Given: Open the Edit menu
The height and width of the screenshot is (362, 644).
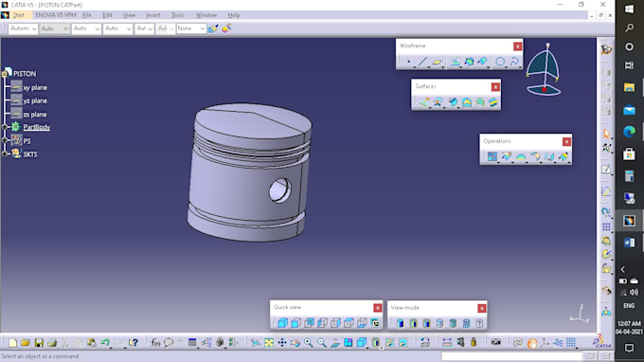Looking at the screenshot, I should click(x=107, y=15).
